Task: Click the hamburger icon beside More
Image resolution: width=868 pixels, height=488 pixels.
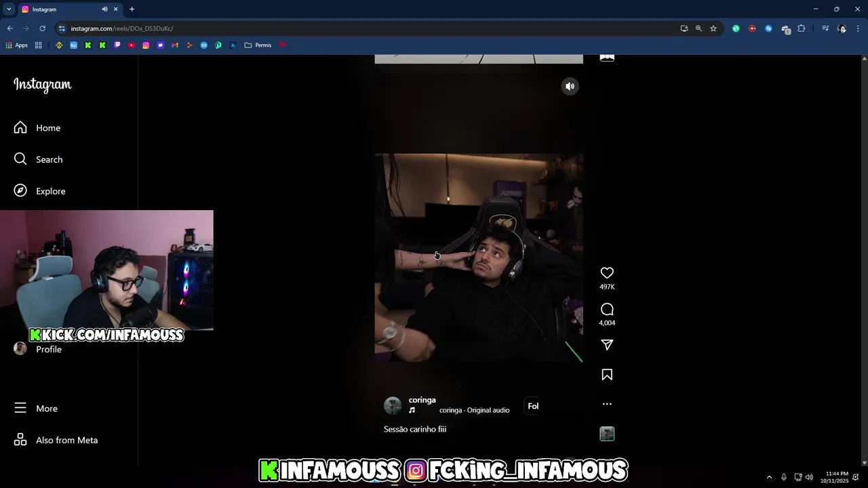Action: click(20, 408)
